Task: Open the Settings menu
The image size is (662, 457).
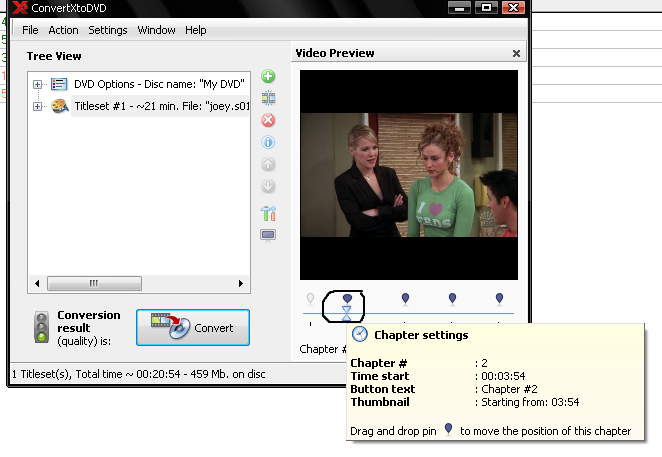Action: pyautogui.click(x=108, y=30)
